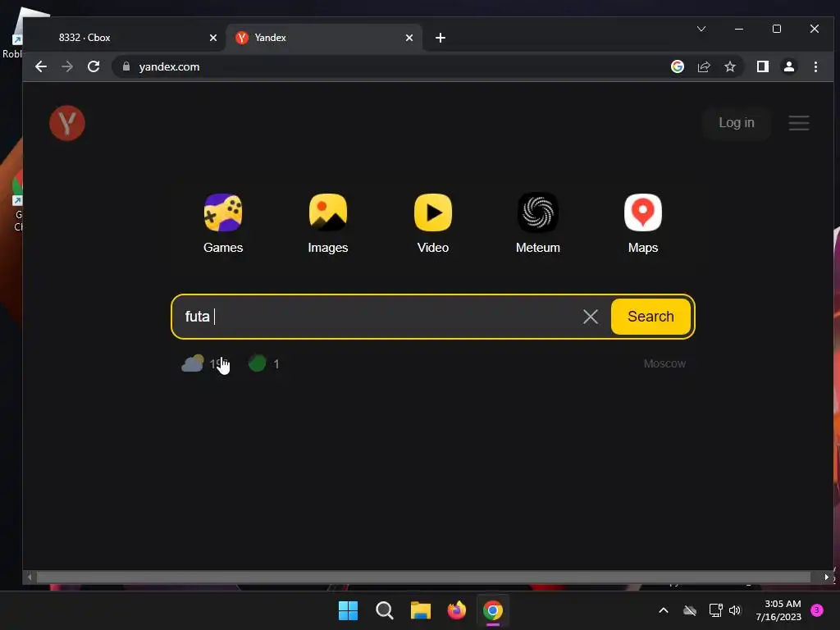Reload the current page
Viewport: 840px width, 630px height.
(x=94, y=66)
